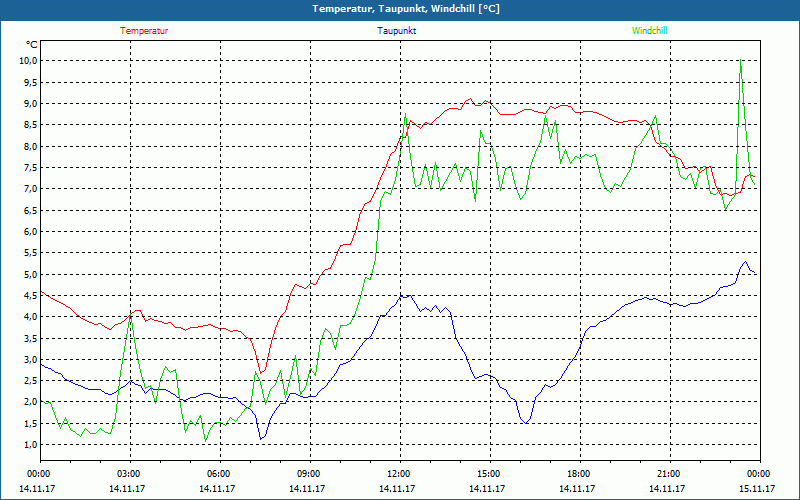The height and width of the screenshot is (500, 800).
Task: Click the '4,0' y-axis value
Action: click(x=31, y=317)
